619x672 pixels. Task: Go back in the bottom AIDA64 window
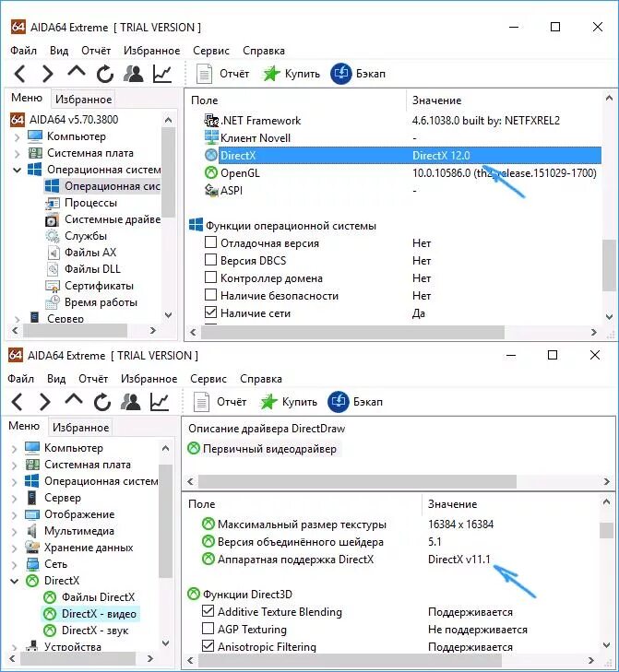[17, 402]
